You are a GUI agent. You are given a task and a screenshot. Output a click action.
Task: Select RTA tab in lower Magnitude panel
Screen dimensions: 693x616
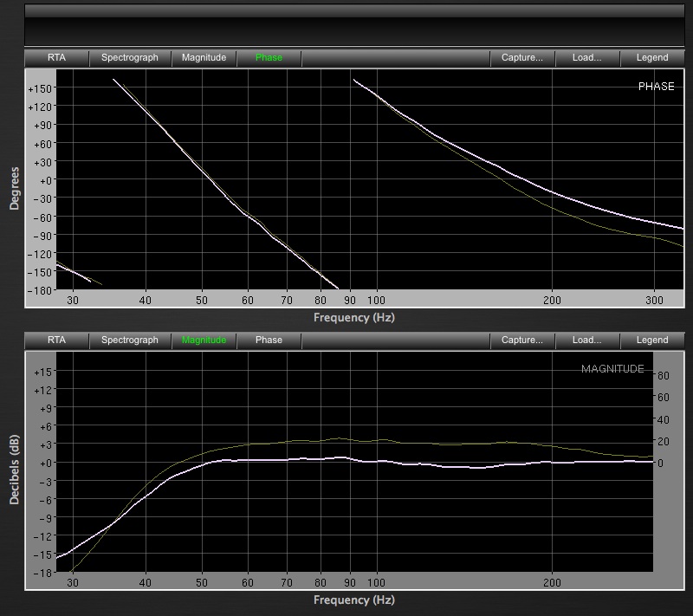point(56,340)
